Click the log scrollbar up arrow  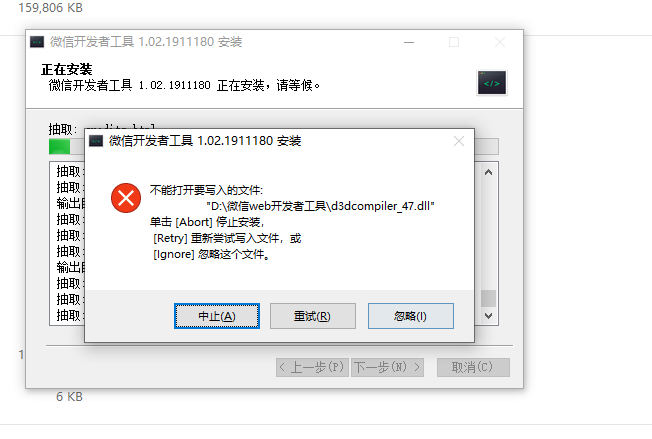pos(489,172)
